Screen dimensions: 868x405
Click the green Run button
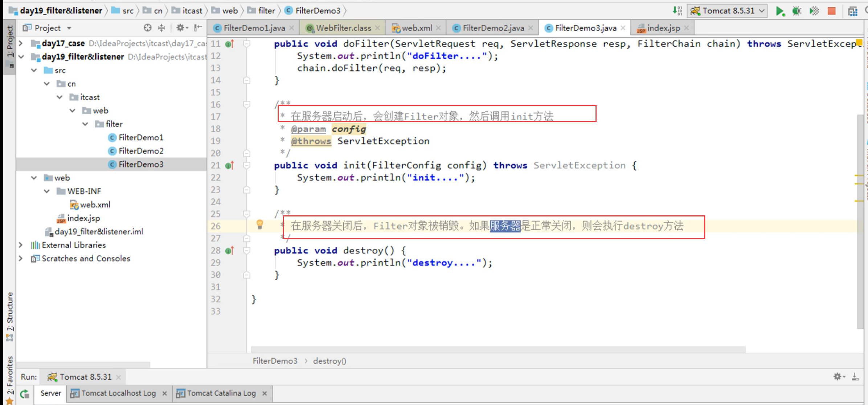779,11
